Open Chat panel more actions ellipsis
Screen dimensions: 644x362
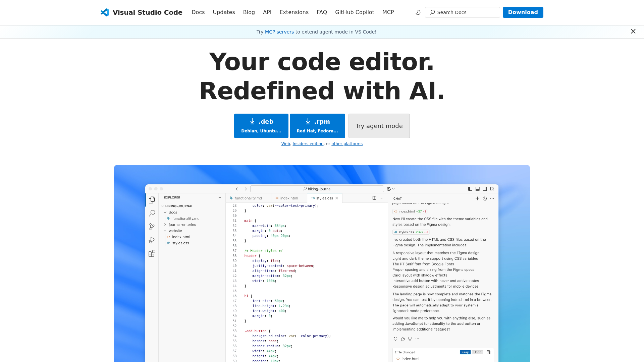tap(492, 198)
